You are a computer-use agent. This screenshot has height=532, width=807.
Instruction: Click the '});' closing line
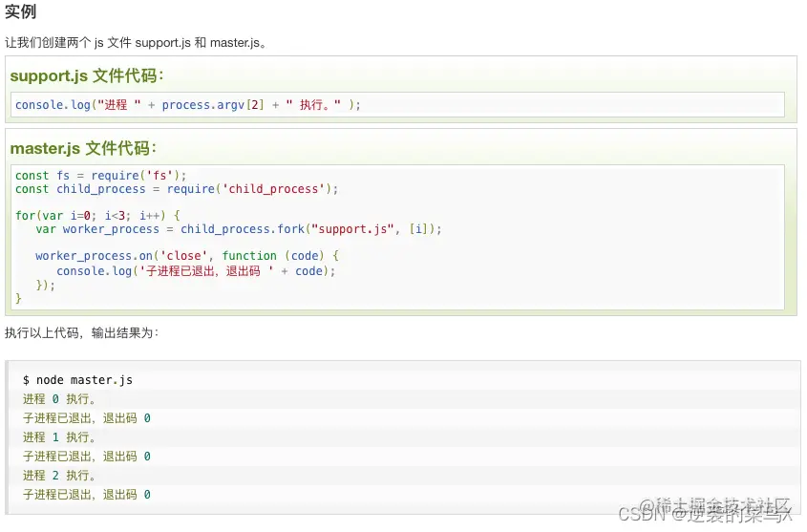click(x=45, y=285)
